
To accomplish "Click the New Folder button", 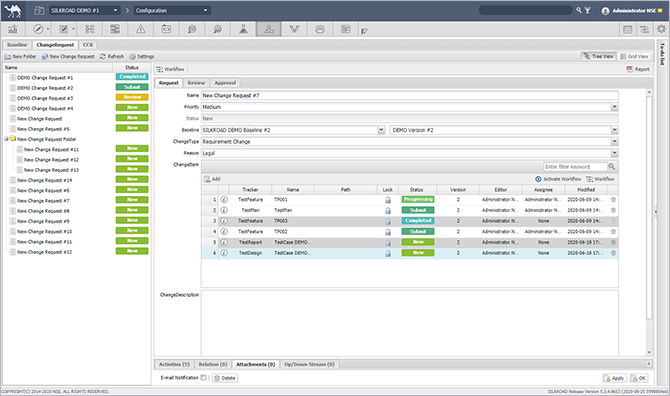I will pyautogui.click(x=21, y=56).
